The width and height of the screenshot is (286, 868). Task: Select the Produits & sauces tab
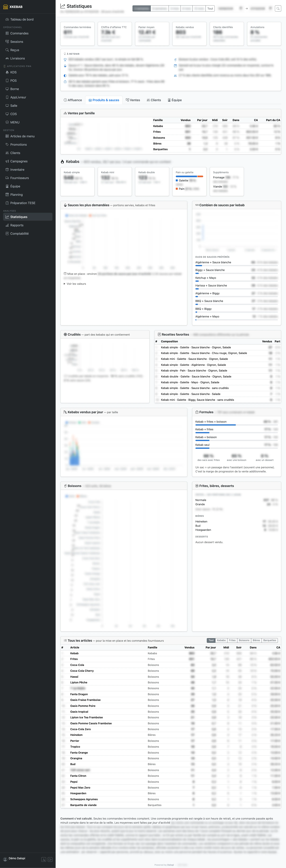(104, 100)
